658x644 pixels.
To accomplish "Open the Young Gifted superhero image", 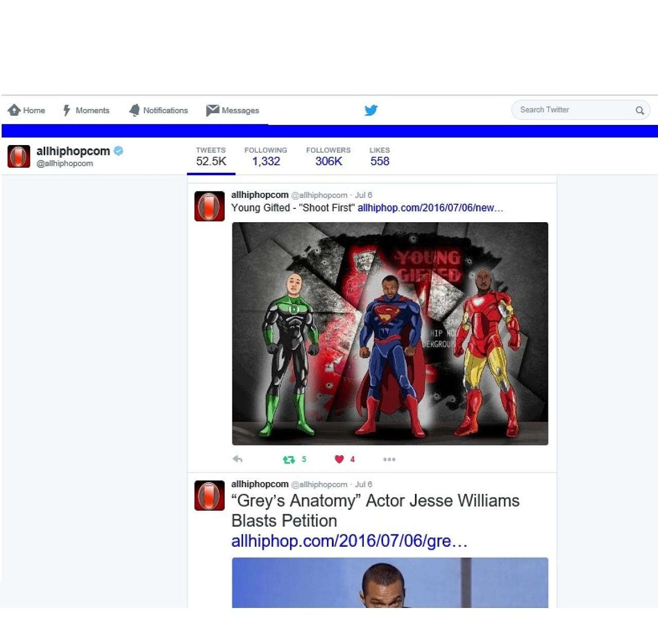I will pos(390,333).
